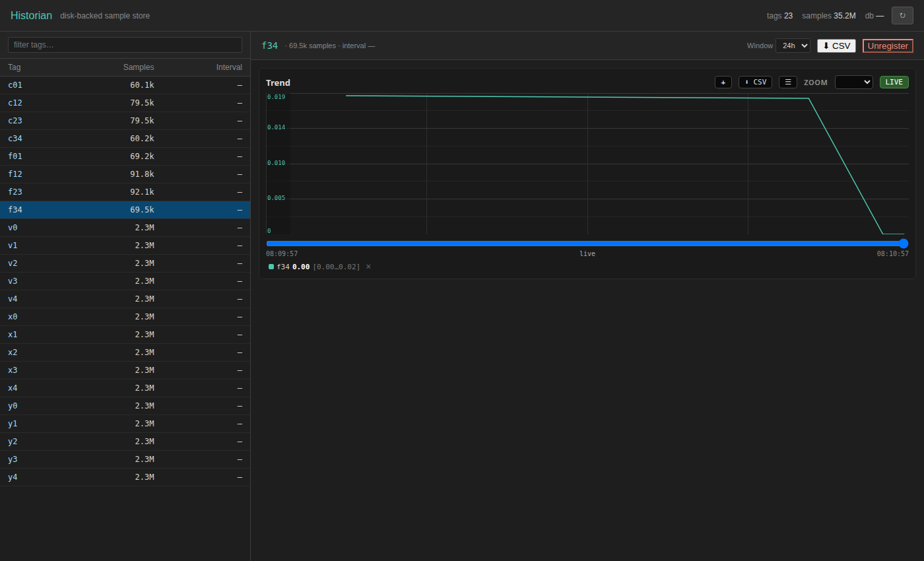This screenshot has width=924, height=561.
Task: Select tag x4
Action: pos(125,388)
